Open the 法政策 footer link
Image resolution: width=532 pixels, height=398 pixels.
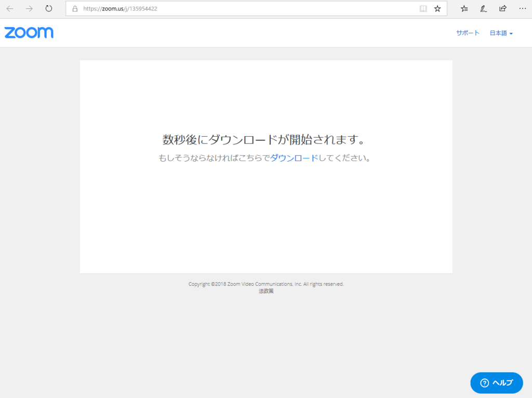point(265,291)
